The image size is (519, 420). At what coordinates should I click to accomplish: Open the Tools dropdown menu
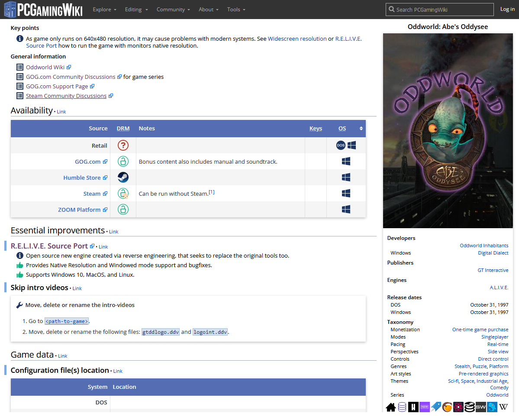tap(236, 9)
